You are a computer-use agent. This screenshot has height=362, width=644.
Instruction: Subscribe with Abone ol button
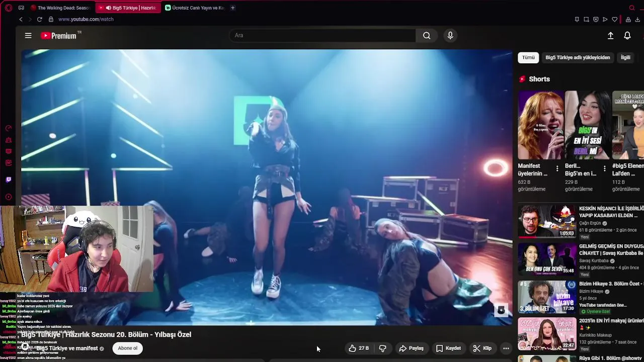coord(127,348)
